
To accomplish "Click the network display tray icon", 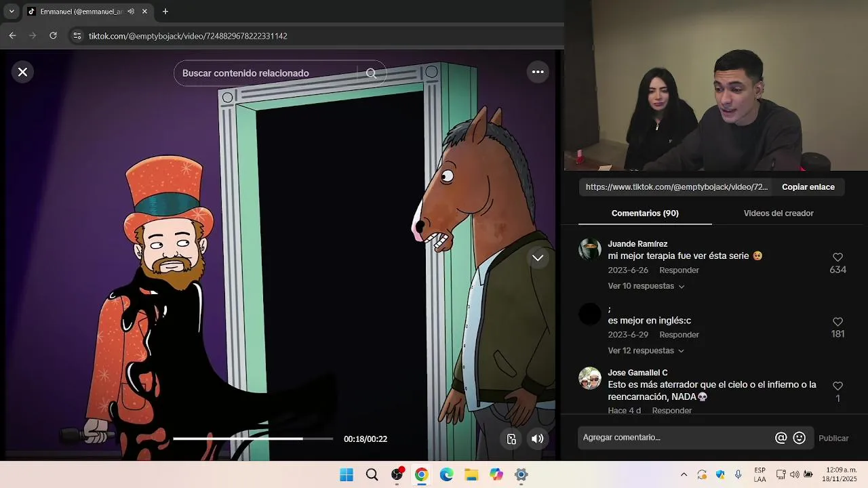I will pyautogui.click(x=781, y=474).
